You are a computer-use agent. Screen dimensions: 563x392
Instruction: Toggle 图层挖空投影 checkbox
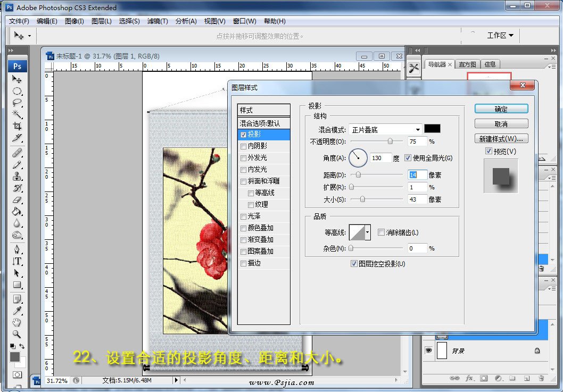(354, 263)
